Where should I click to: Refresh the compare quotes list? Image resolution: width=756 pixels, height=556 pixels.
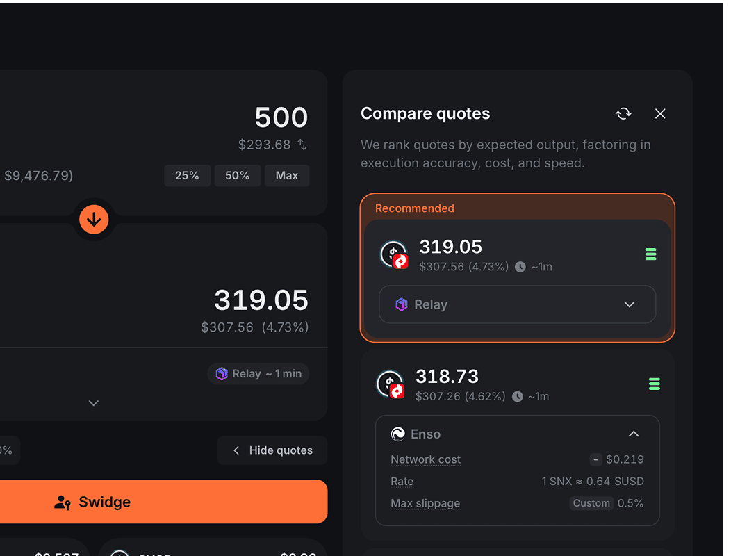623,113
